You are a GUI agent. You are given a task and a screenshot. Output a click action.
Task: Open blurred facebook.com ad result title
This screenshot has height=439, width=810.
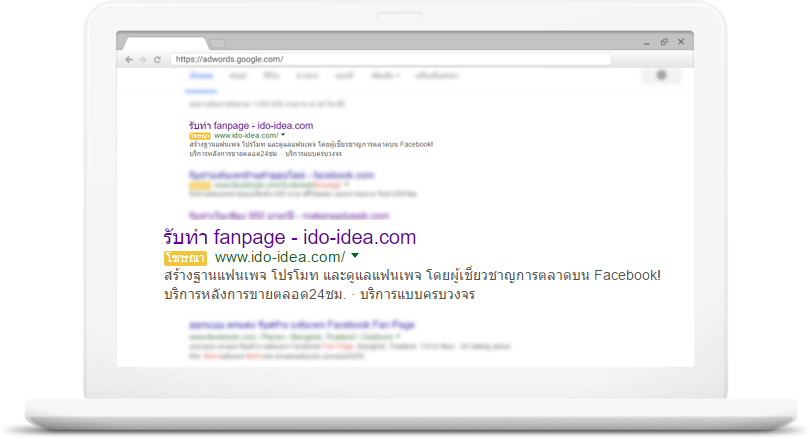[282, 175]
